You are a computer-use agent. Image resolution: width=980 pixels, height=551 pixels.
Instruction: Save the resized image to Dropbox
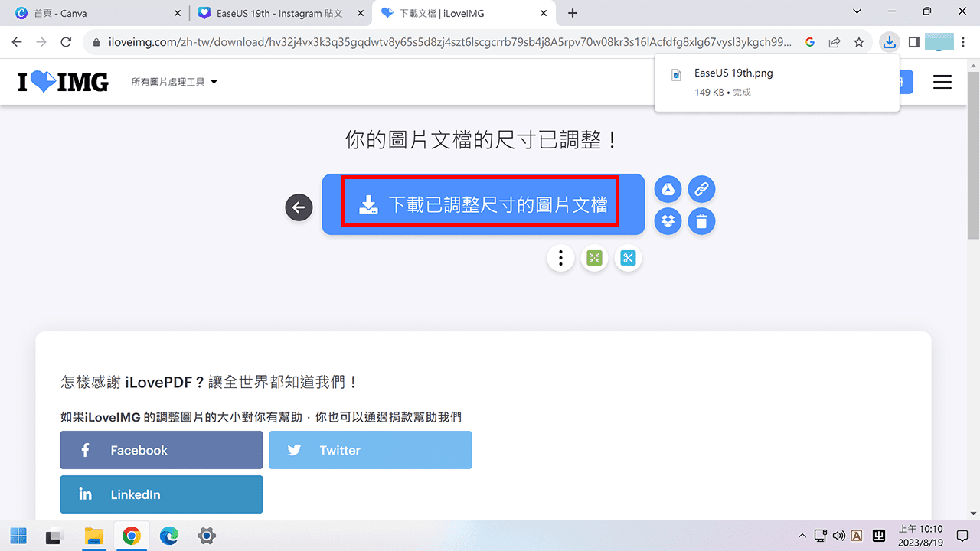click(x=668, y=221)
